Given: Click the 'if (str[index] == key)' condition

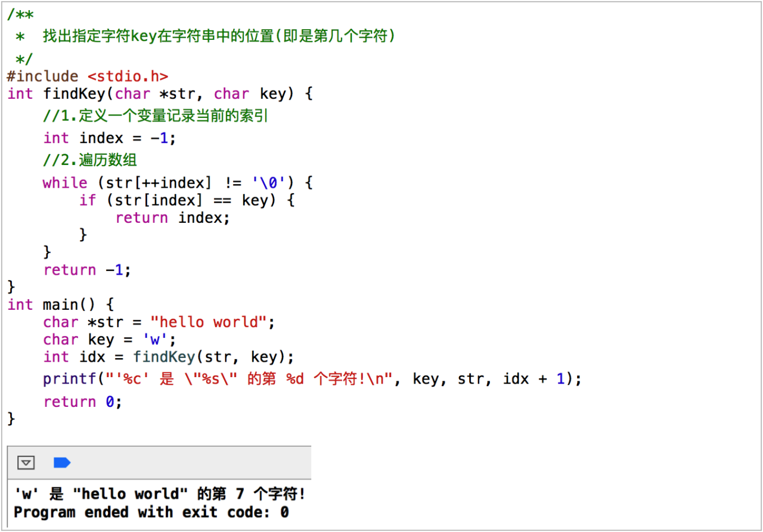Looking at the screenshot, I should click(x=187, y=200).
